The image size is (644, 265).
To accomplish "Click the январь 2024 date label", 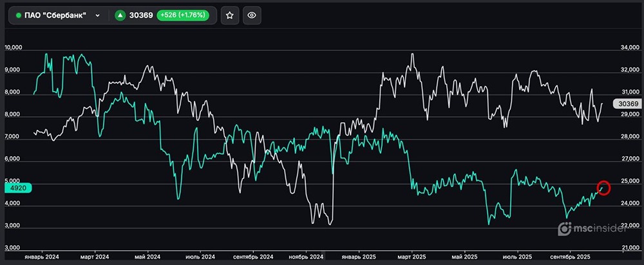I will [41, 257].
